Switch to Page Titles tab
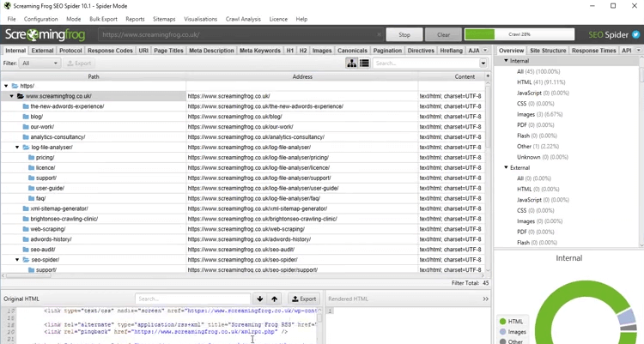This screenshot has height=344, width=644. tap(168, 51)
